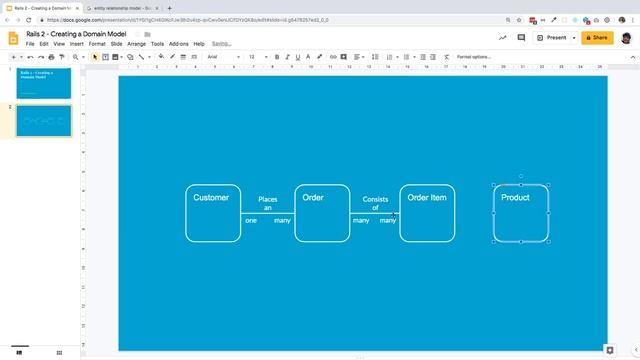Open the Numbered list options arrow
Image resolution: width=640 pixels, height=360 pixels.
[397, 57]
